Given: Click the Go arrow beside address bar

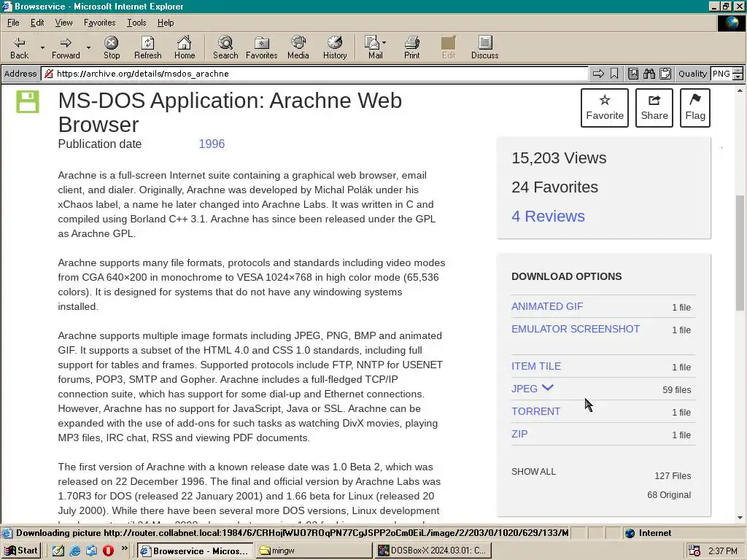Looking at the screenshot, I should point(598,74).
